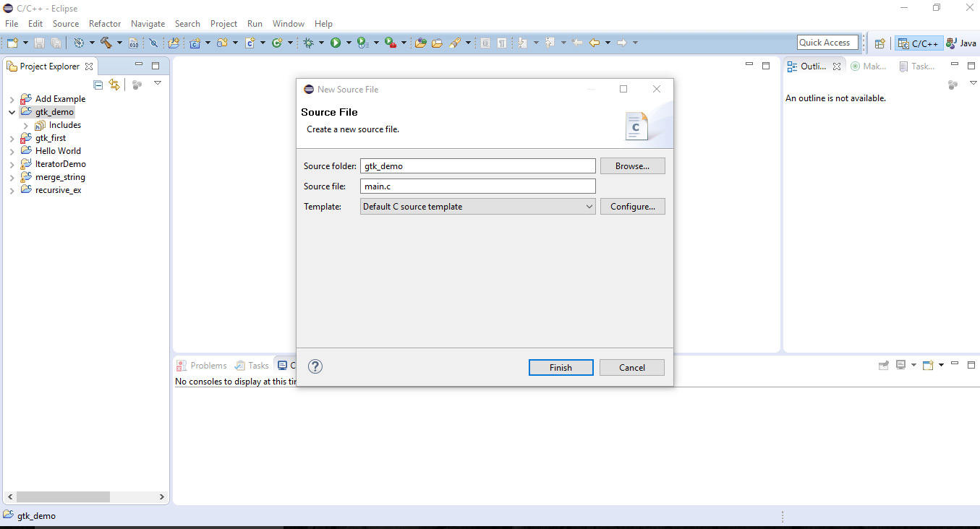
Task: Open the Template dropdown in the dialog
Action: pyautogui.click(x=589, y=206)
